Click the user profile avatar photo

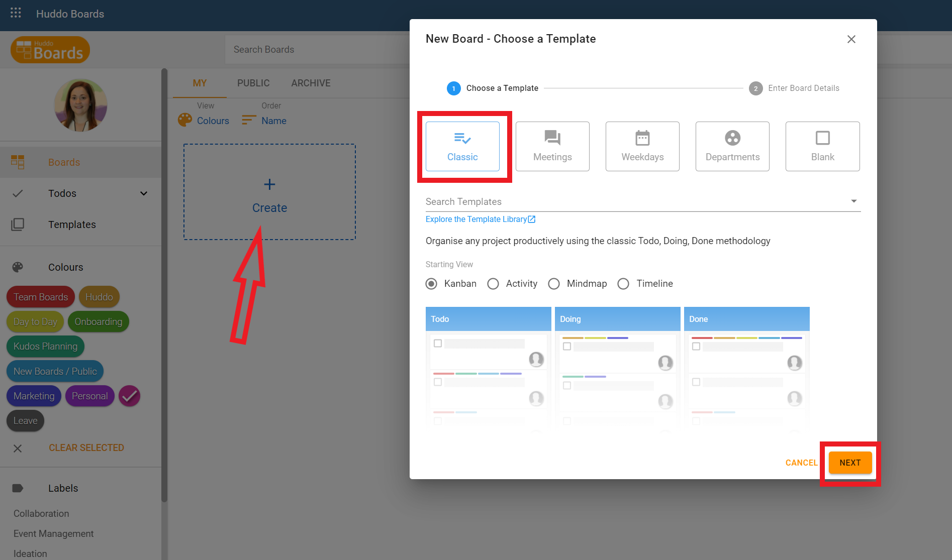click(x=80, y=105)
